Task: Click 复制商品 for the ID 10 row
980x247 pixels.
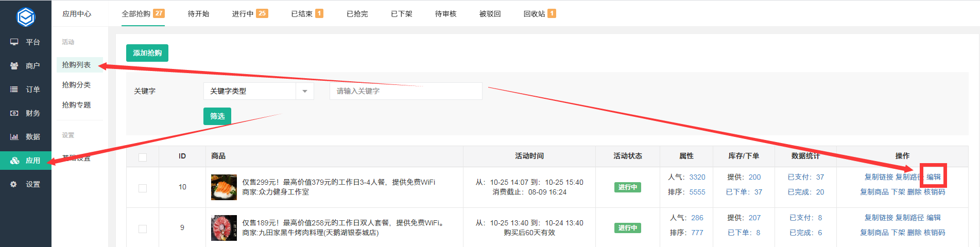Action: 874,192
